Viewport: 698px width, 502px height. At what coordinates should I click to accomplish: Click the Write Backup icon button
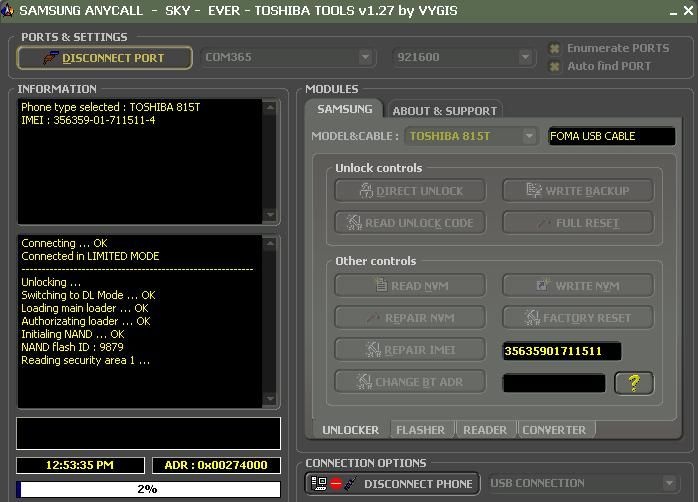(534, 191)
